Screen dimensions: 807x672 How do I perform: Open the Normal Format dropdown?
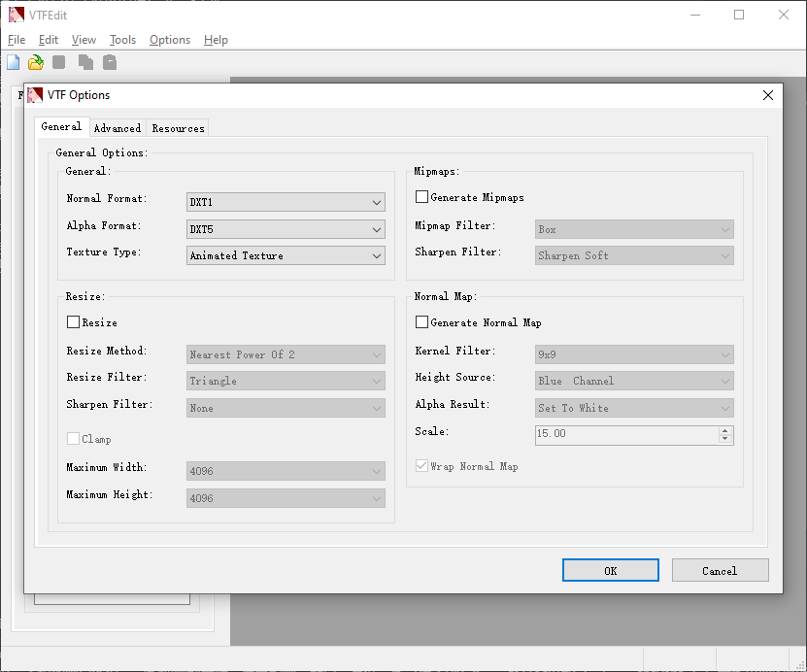click(286, 202)
